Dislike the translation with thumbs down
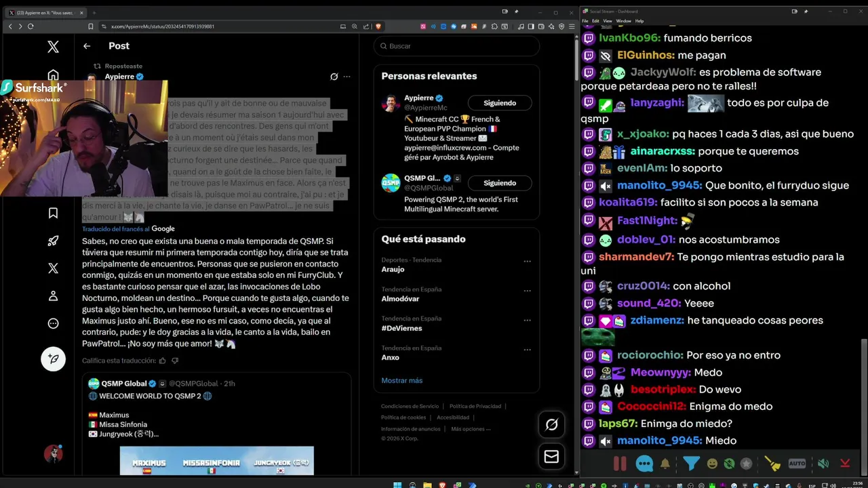868x488 pixels. point(175,361)
